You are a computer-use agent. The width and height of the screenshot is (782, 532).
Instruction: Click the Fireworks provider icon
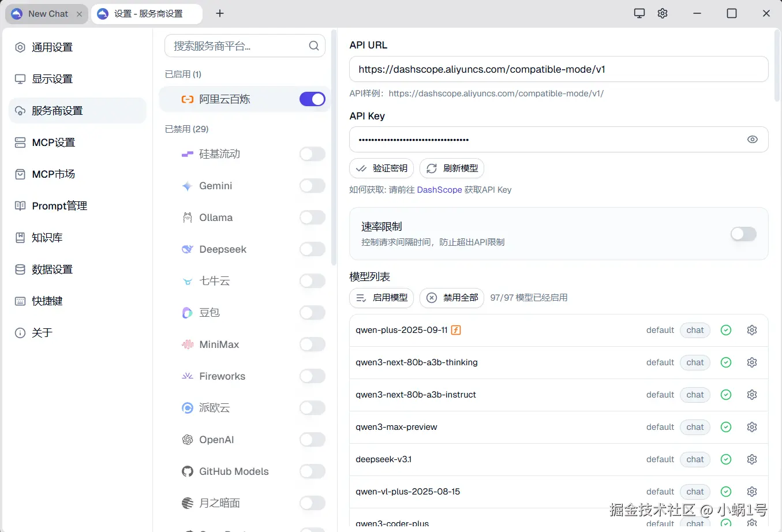[x=188, y=376]
